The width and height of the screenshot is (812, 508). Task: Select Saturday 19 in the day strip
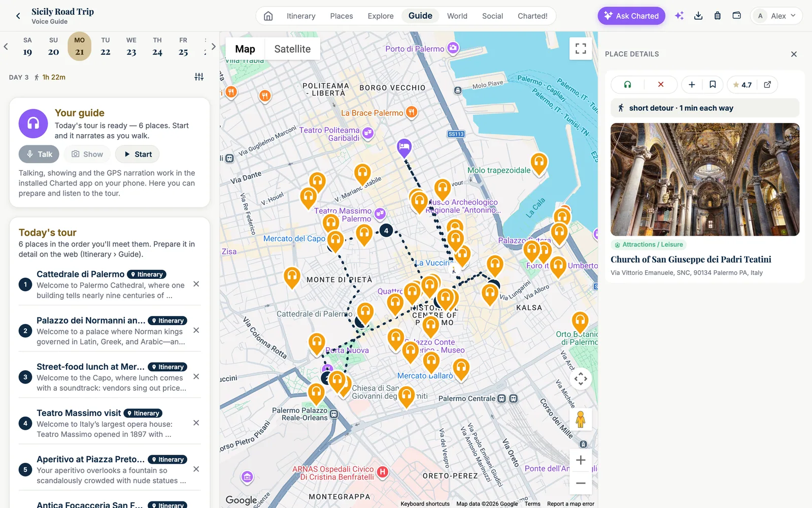click(28, 46)
